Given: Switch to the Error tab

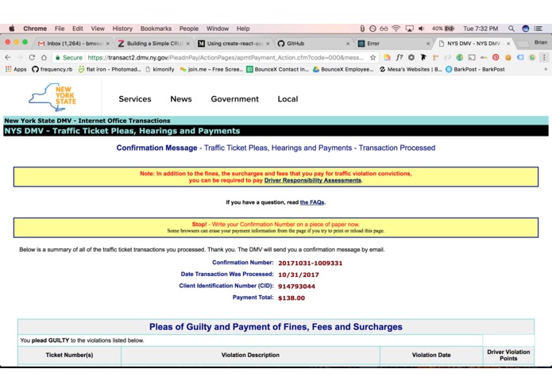Looking at the screenshot, I should [x=394, y=44].
